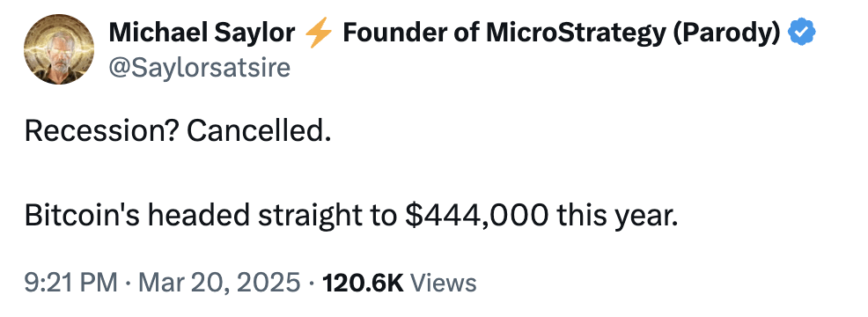The image size is (868, 317).
Task: Select the Mar 20, 2025 date
Action: 218,283
